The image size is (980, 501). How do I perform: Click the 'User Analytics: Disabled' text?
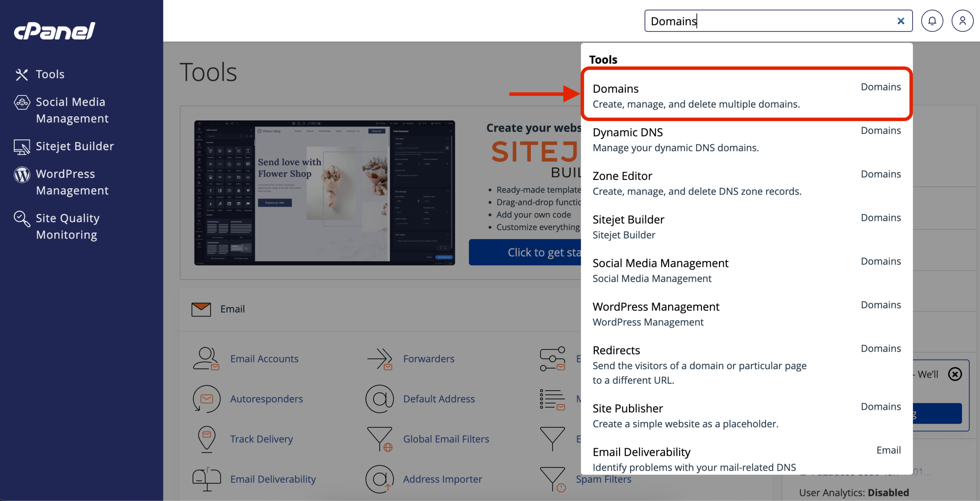click(x=854, y=493)
